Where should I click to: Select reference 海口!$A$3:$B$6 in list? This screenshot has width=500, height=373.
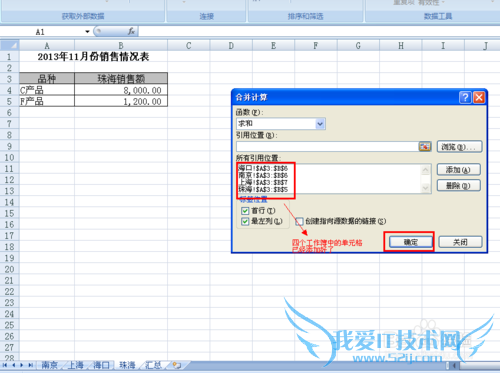[263, 168]
